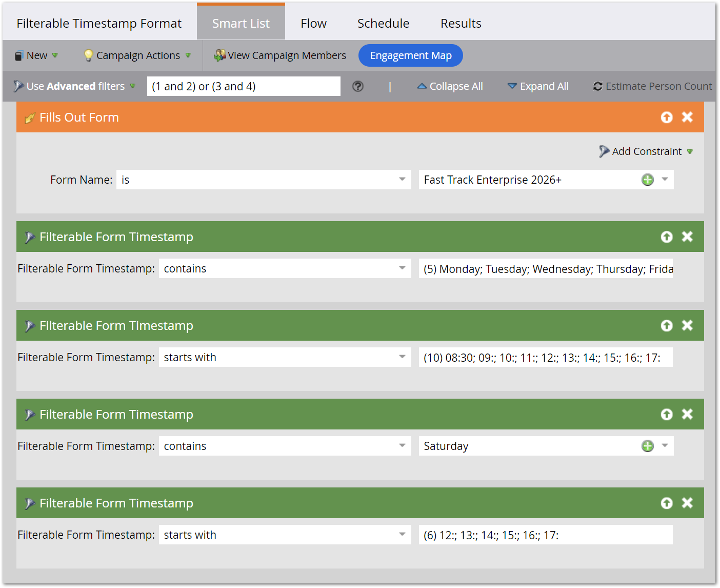Click the Engagement Map button
The width and height of the screenshot is (720, 588).
pos(410,55)
